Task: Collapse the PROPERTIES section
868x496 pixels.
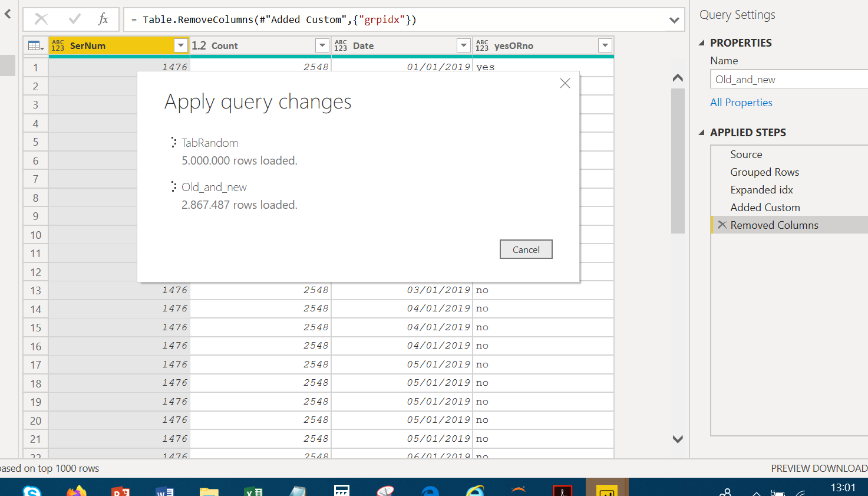Action: pyautogui.click(x=702, y=42)
